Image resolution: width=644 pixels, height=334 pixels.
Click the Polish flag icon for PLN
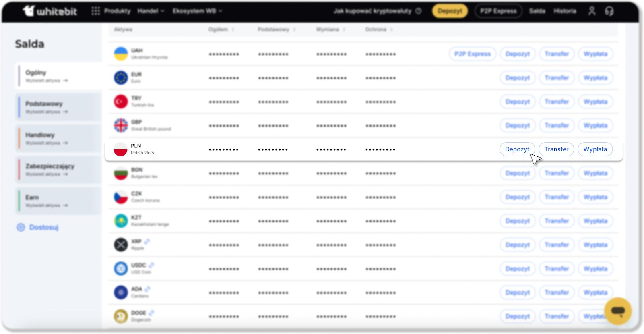(120, 149)
